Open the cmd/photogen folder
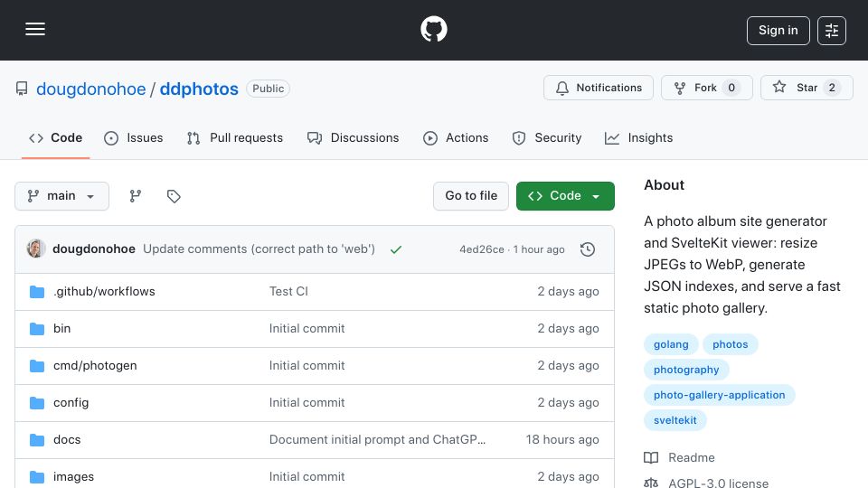868x488 pixels. [95, 366]
